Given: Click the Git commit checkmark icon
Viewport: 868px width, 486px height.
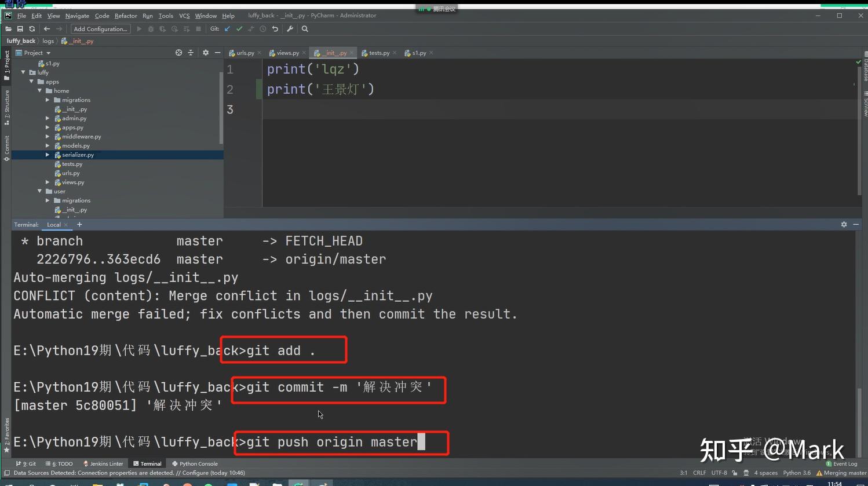Looking at the screenshot, I should tap(239, 29).
